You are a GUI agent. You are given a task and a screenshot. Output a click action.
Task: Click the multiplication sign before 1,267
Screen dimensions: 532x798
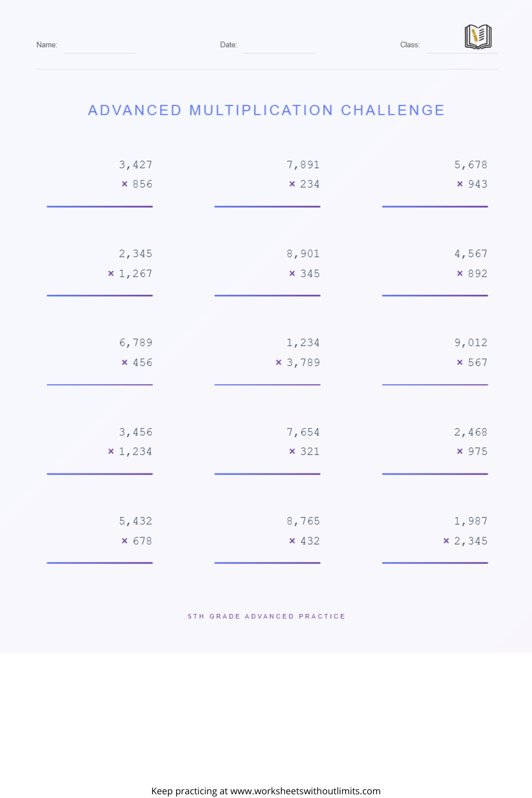click(x=111, y=273)
